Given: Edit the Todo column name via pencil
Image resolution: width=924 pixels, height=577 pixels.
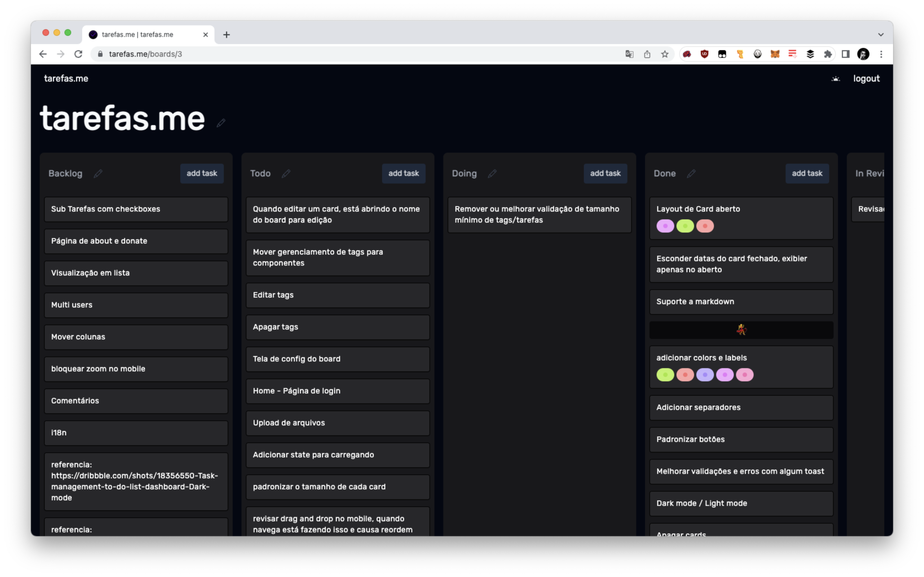Looking at the screenshot, I should pos(286,174).
